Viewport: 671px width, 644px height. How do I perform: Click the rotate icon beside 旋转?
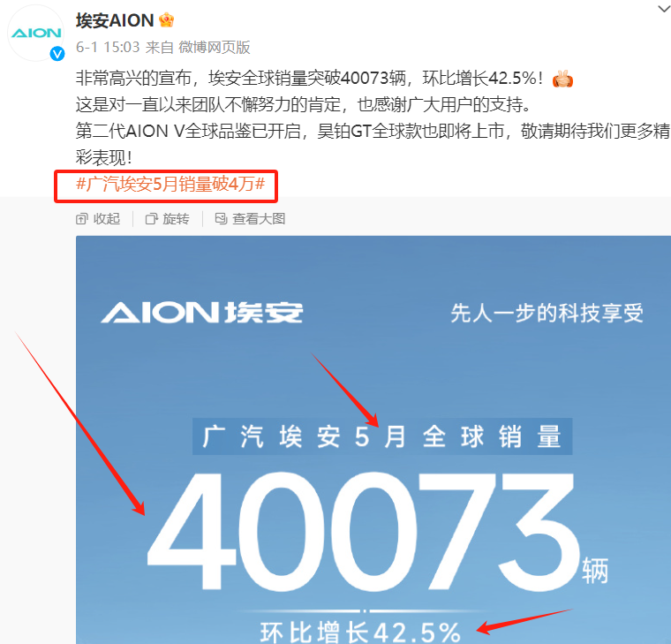pyautogui.click(x=152, y=219)
